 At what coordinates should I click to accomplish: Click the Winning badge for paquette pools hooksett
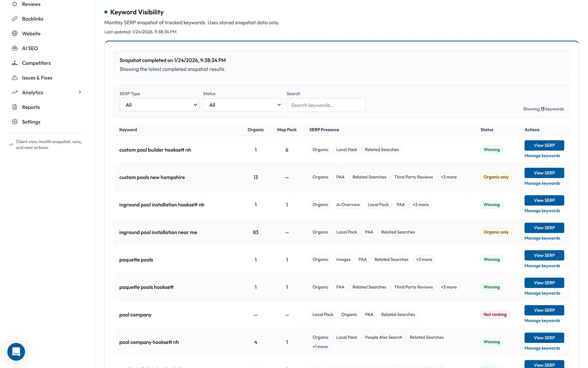[491, 287]
